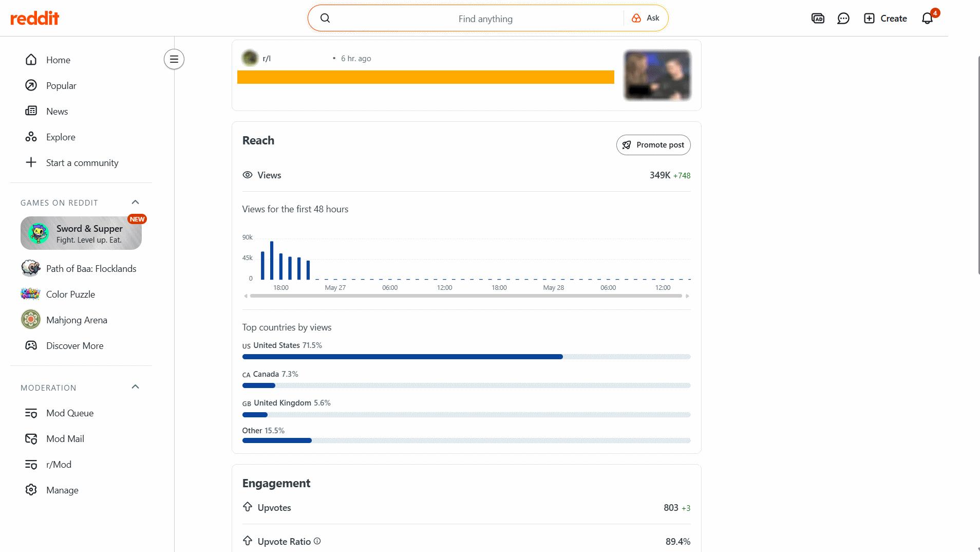The image size is (980, 552).
Task: Click Discover More games
Action: click(x=81, y=345)
